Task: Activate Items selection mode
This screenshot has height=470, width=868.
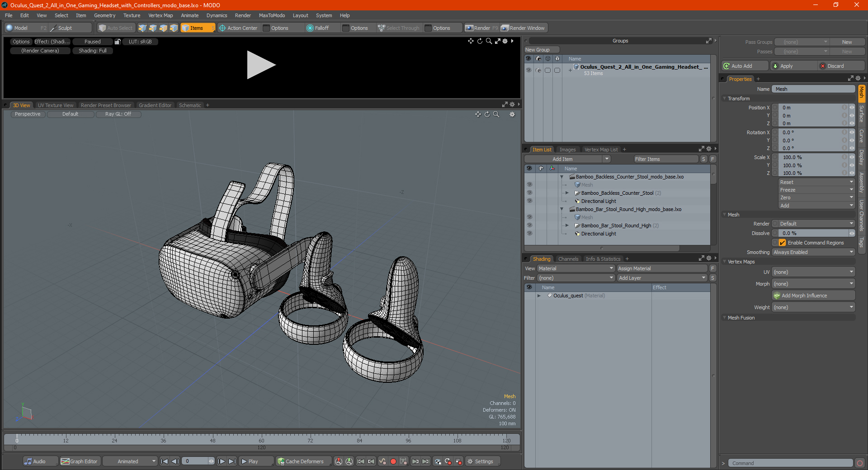Action: point(198,28)
